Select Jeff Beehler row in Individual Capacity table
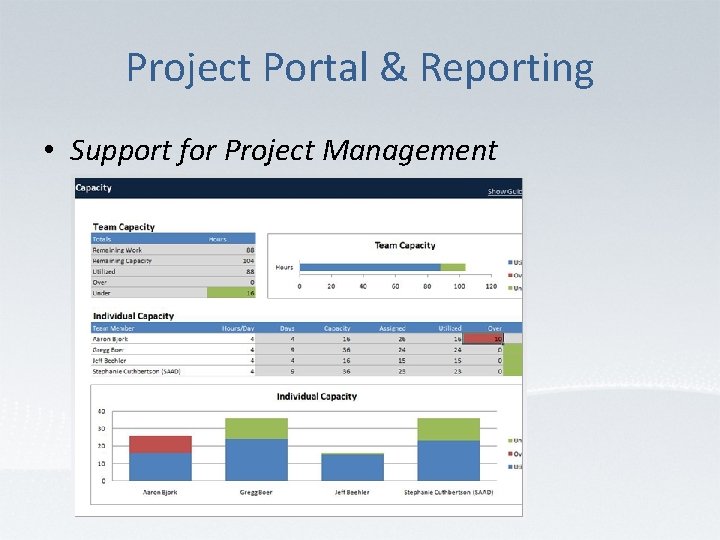The height and width of the screenshot is (540, 720). (306, 360)
